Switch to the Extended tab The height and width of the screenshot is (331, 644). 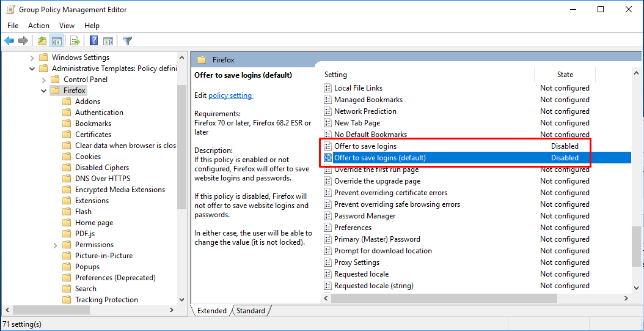click(x=211, y=311)
